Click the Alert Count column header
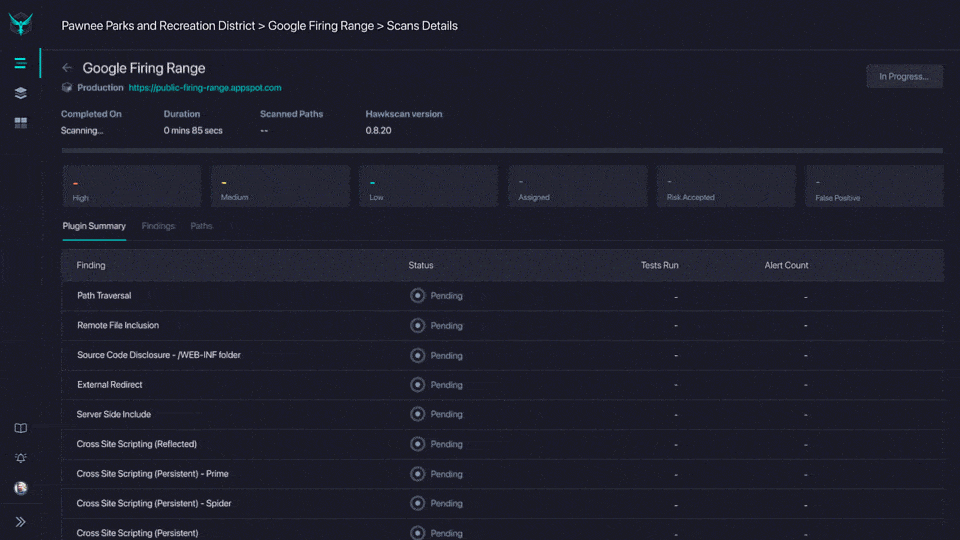 click(x=786, y=265)
